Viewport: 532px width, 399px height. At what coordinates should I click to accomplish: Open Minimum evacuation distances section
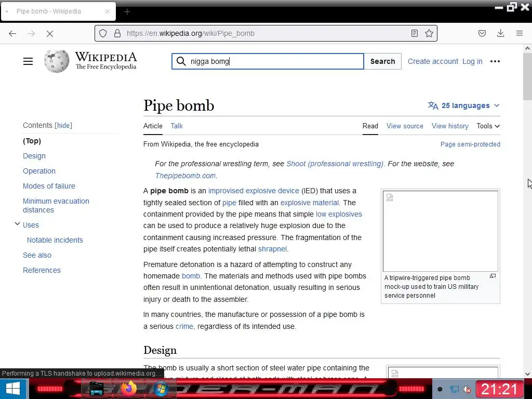tap(56, 205)
